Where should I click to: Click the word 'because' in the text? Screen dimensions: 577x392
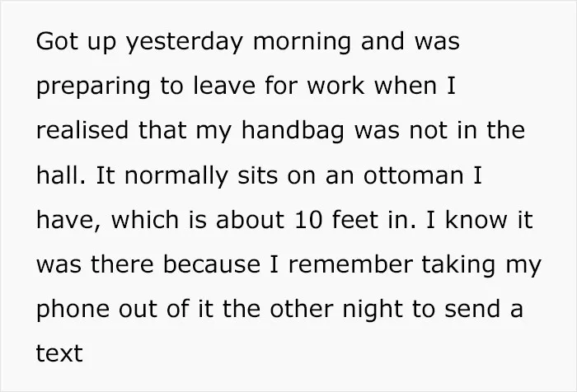pos(212,265)
